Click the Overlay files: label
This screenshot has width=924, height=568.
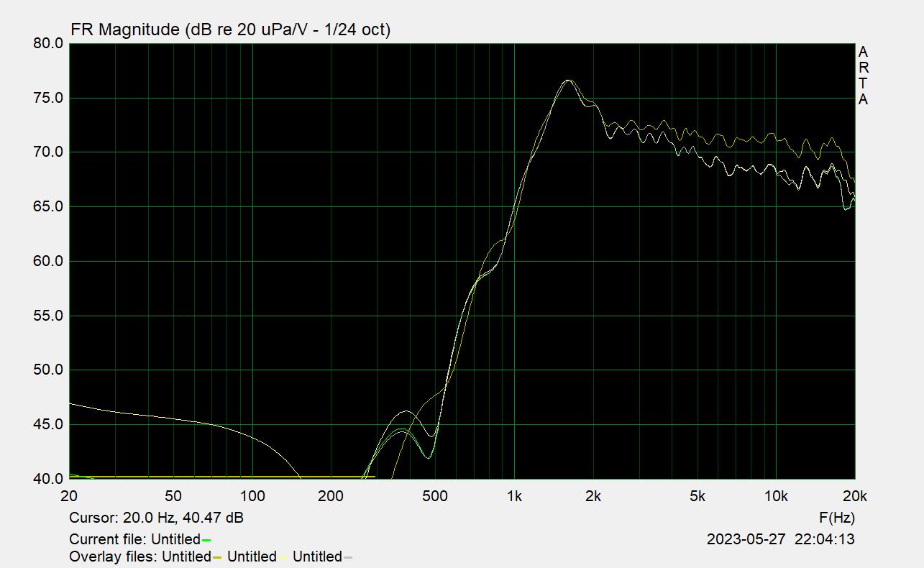[114, 556]
